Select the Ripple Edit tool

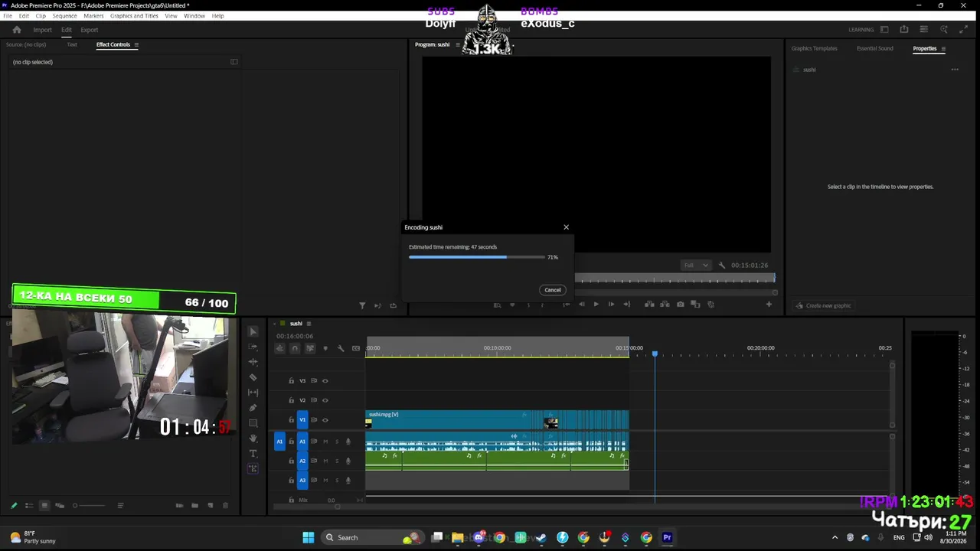coord(253,362)
